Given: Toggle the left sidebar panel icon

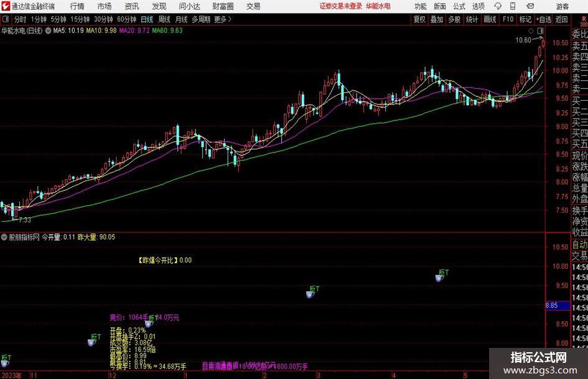Looking at the screenshot, I should click(6, 19).
